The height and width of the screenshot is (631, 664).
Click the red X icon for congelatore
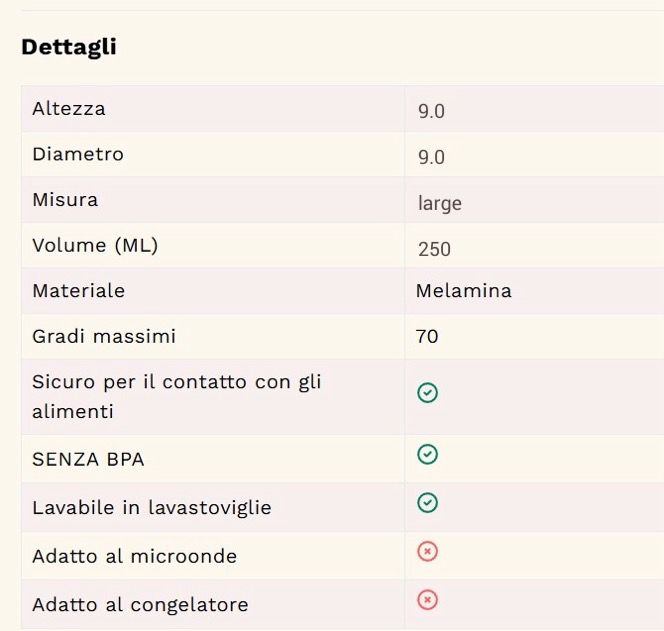point(427,600)
